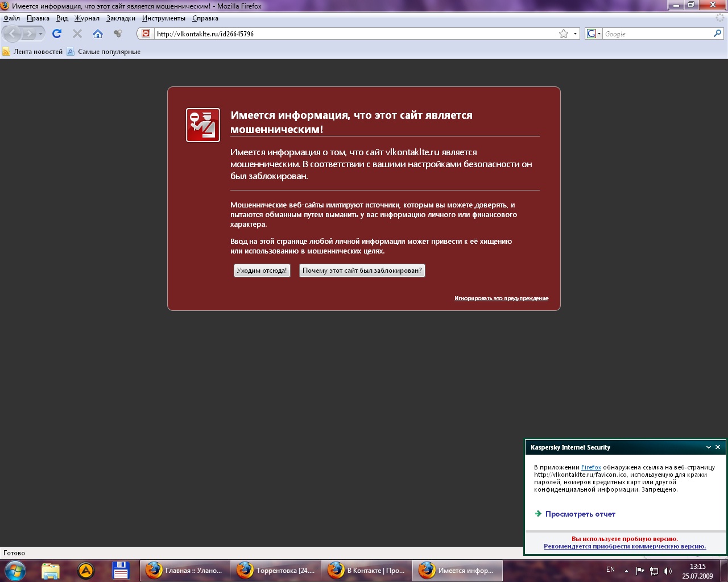Open the back/forward history dropdown arrow
Image resolution: width=728 pixels, height=582 pixels.
[40, 34]
